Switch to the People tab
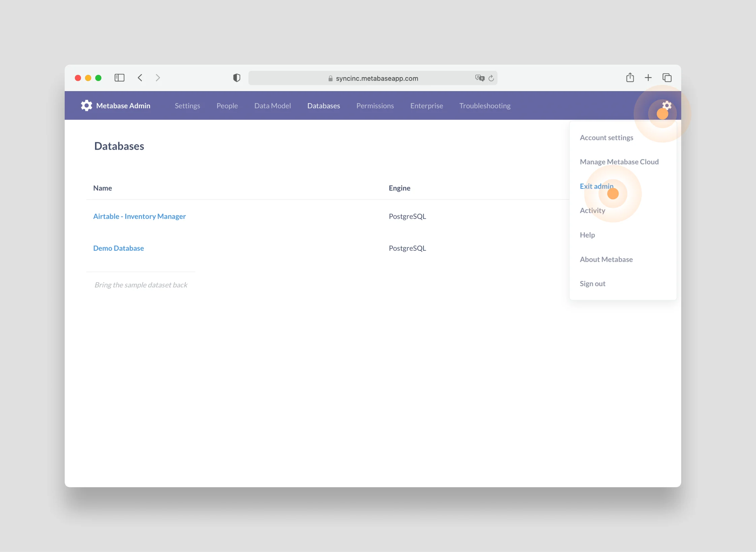 point(227,106)
